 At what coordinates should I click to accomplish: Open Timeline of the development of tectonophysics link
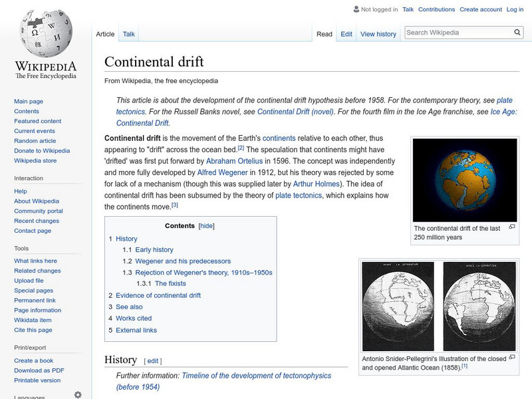(256, 376)
